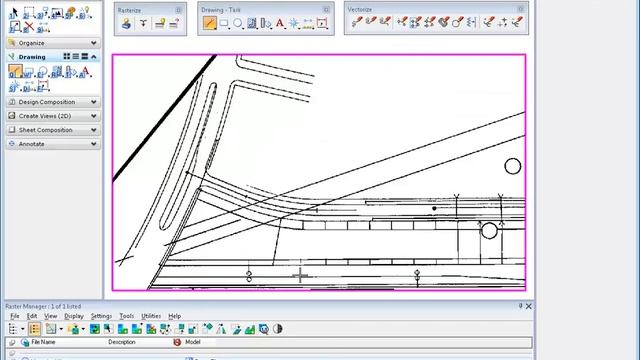Open the Hatch/Pattern tool in Drawing Task
This screenshot has height=360, width=640.
[252, 23]
